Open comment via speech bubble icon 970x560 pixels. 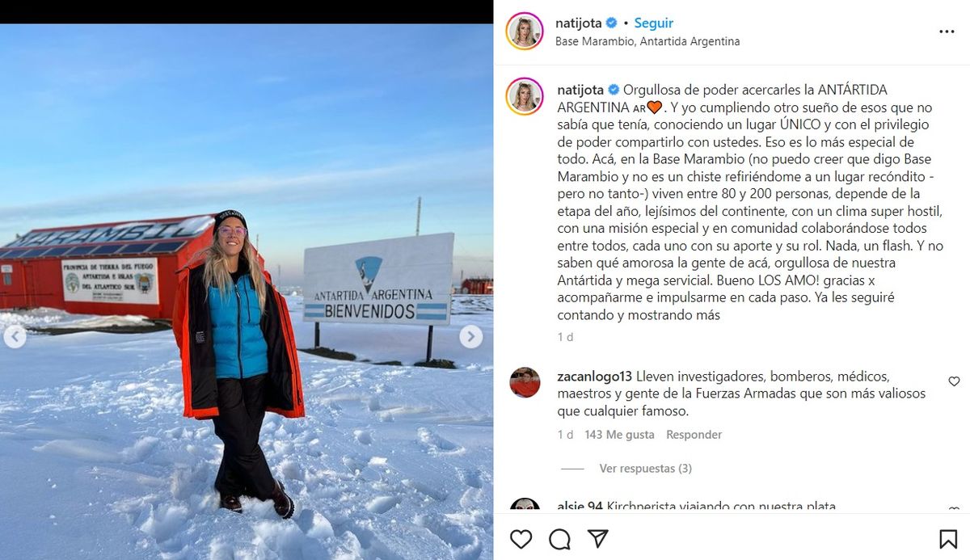tap(559, 539)
